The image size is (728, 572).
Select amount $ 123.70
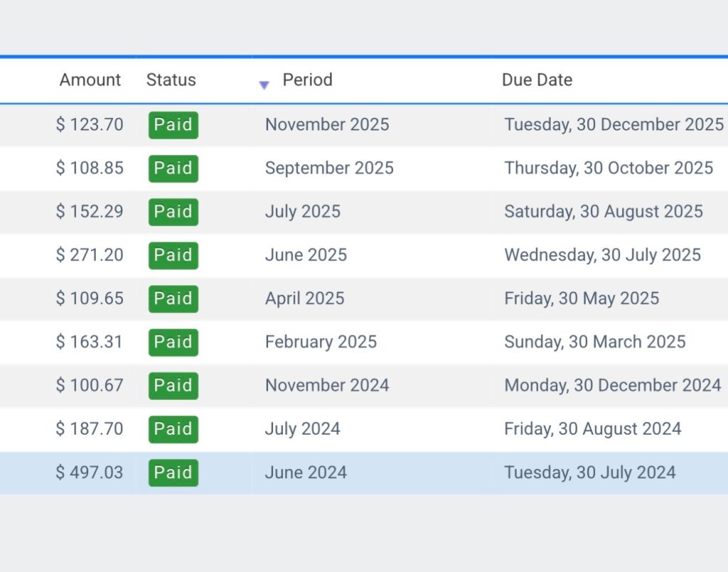(90, 125)
